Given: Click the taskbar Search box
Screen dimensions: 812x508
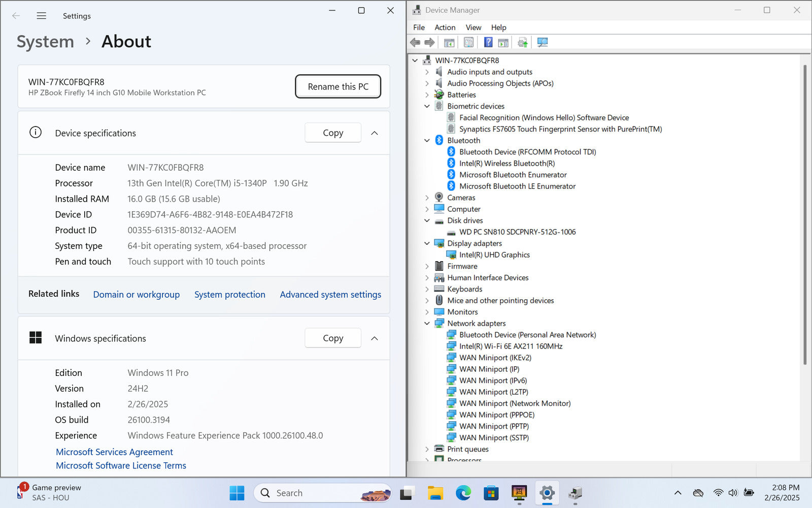Looking at the screenshot, I should pos(323,493).
